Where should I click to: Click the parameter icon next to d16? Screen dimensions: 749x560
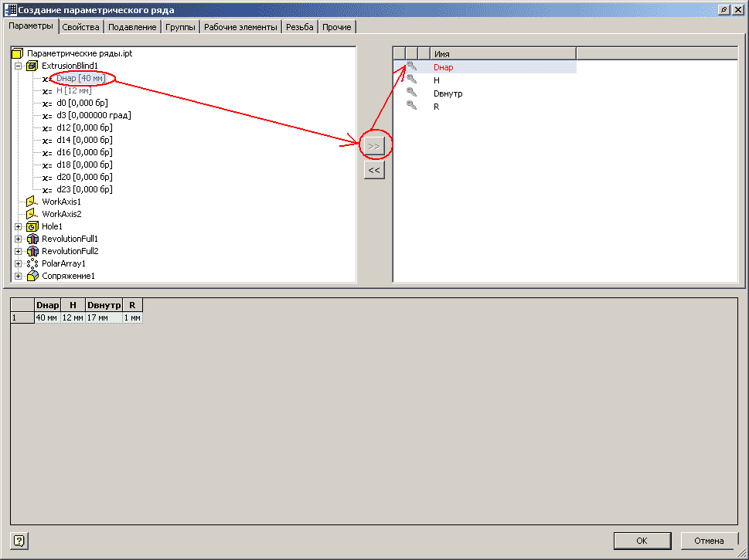pos(47,153)
